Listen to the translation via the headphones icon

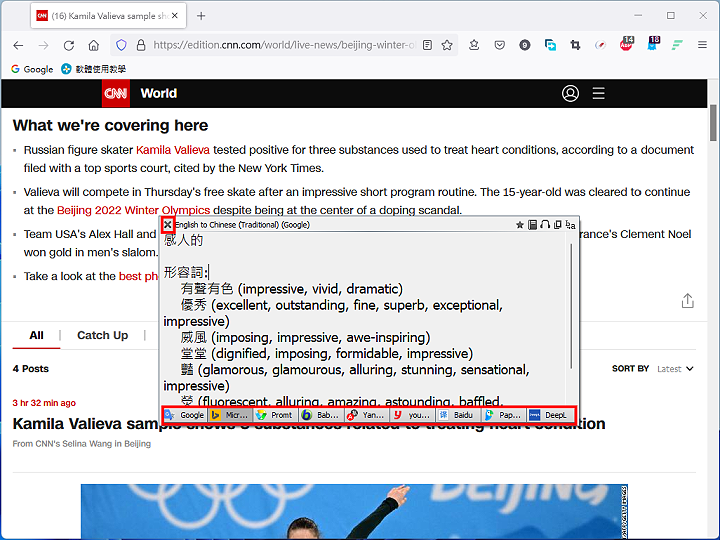coord(545,225)
